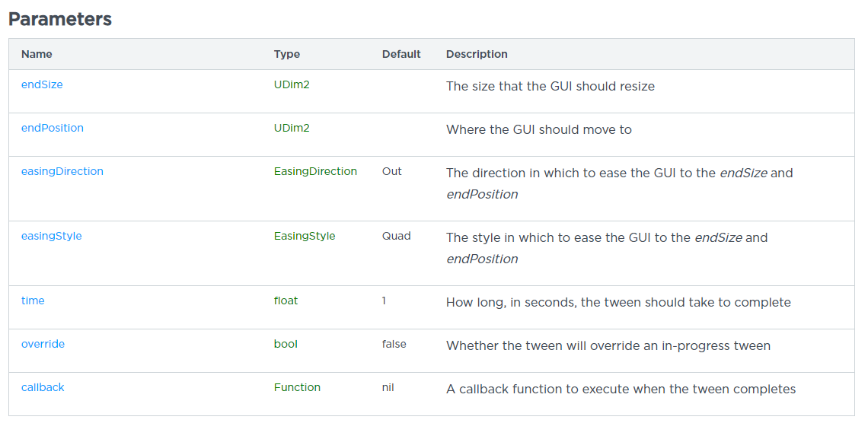Click the Description column header
868x423 pixels.
pos(477,54)
